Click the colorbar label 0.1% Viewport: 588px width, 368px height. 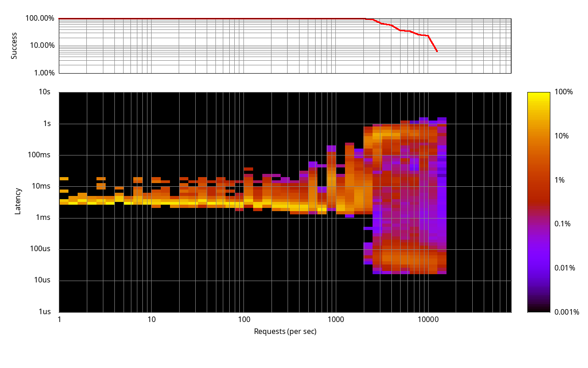pos(563,224)
